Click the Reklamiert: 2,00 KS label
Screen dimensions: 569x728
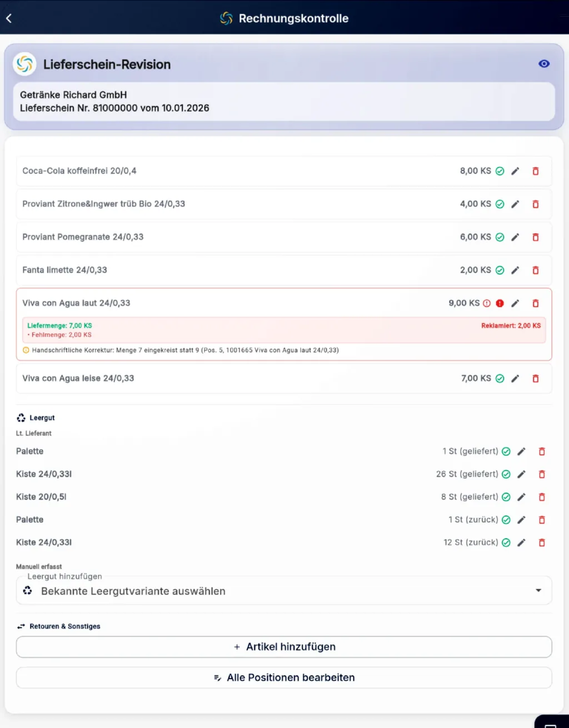coord(511,326)
